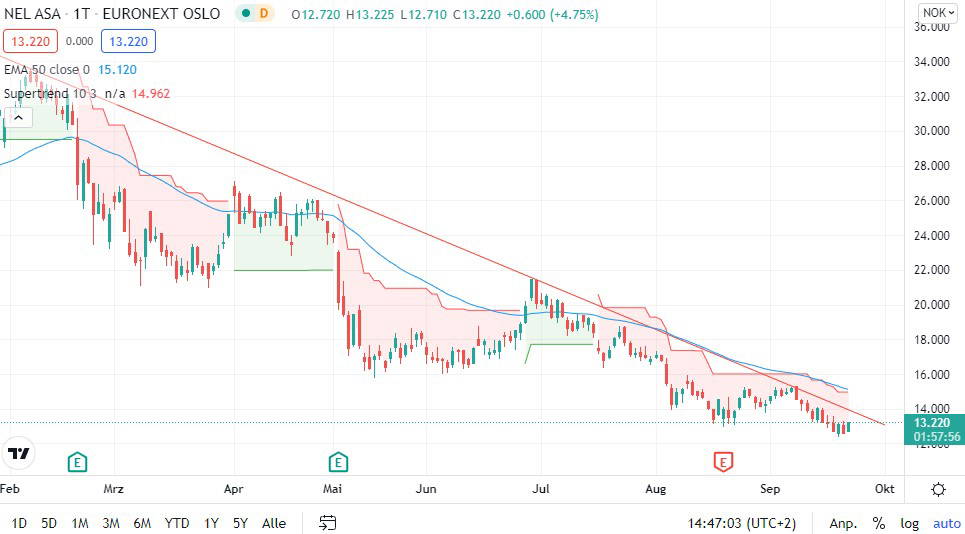Select the Alle time range
Image resolution: width=965 pixels, height=534 pixels.
(x=274, y=524)
